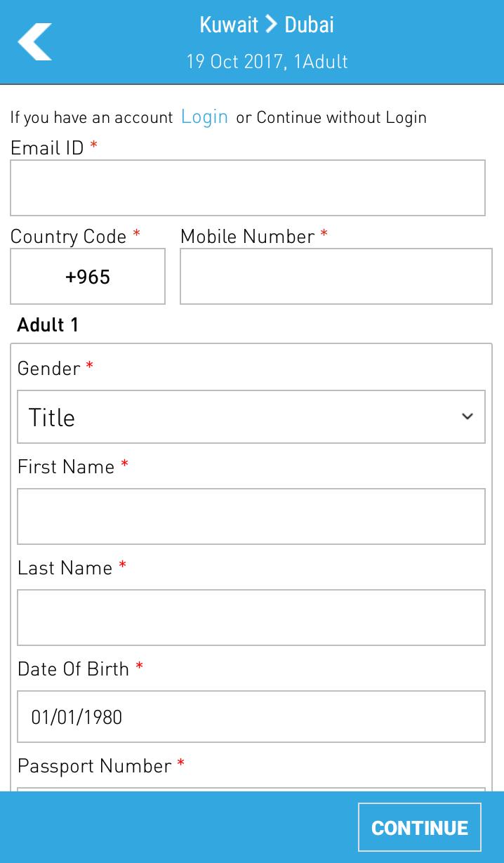Click the 19 Oct 2017, 1Adult subtitle
Image resolution: width=504 pixels, height=863 pixels.
tap(267, 61)
